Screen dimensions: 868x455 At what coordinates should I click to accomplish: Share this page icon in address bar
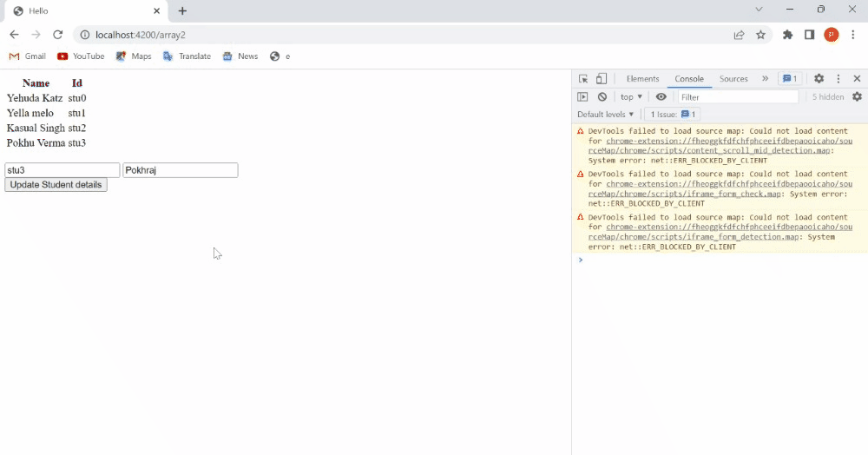point(739,35)
